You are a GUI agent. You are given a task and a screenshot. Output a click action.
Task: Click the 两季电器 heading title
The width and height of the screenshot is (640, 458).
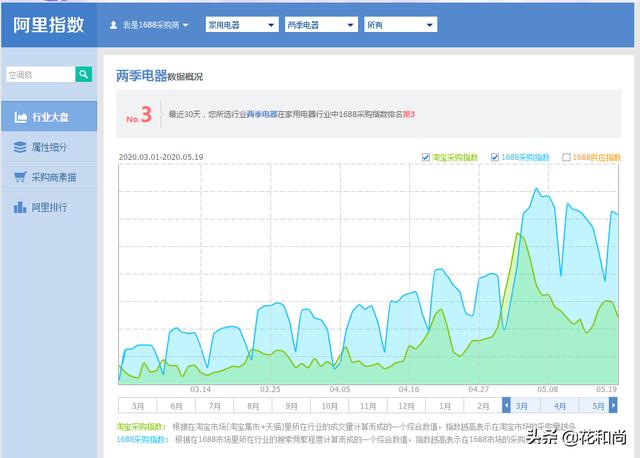[142, 76]
